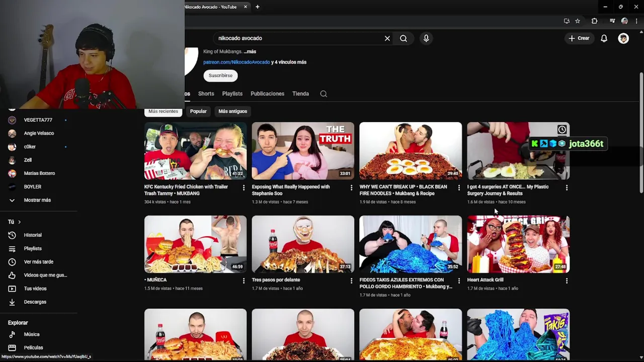Play FIDEOS TAKIS AZULES thumbnail

tap(411, 244)
